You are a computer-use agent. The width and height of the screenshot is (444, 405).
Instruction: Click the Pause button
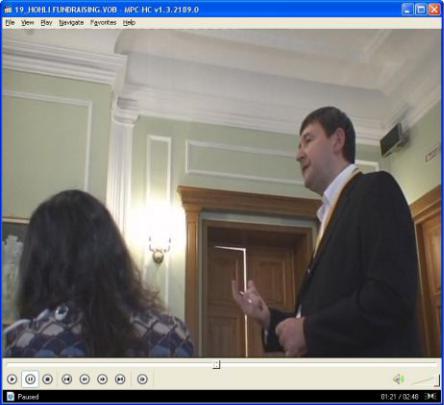coord(30,379)
